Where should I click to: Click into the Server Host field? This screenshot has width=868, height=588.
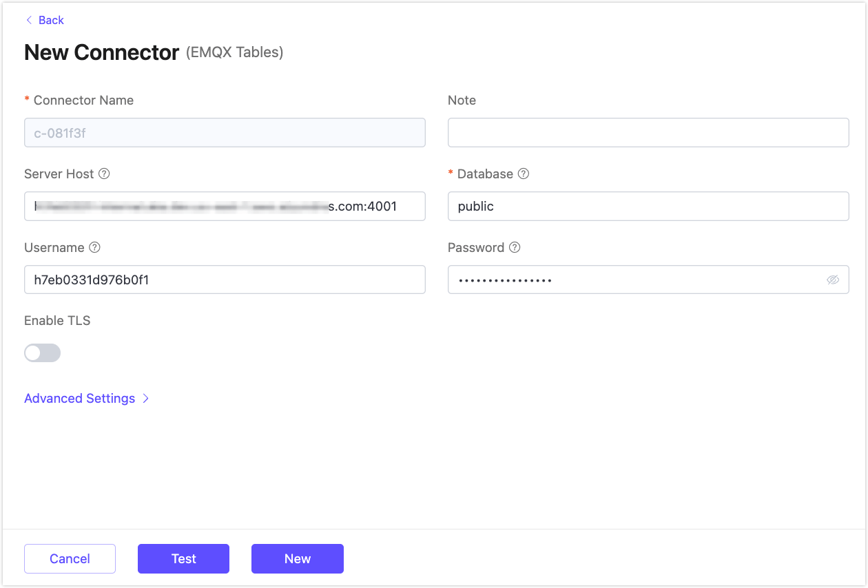pyautogui.click(x=225, y=207)
